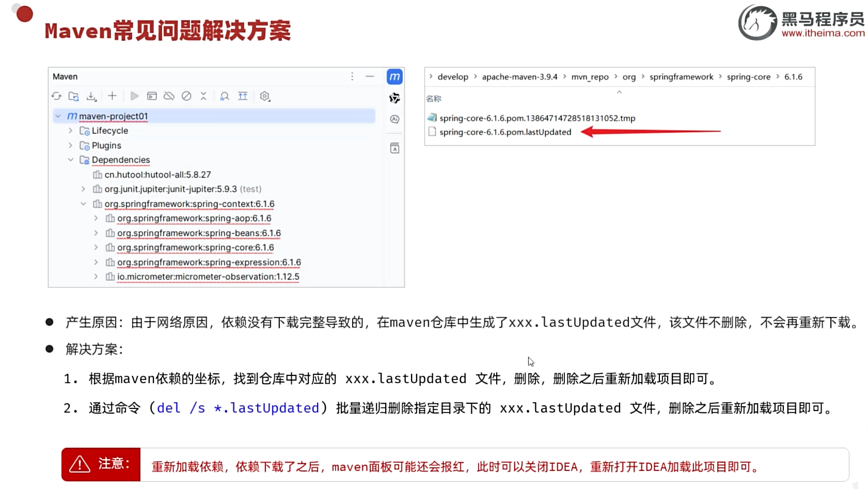Select the Skip Tests icon

186,97
